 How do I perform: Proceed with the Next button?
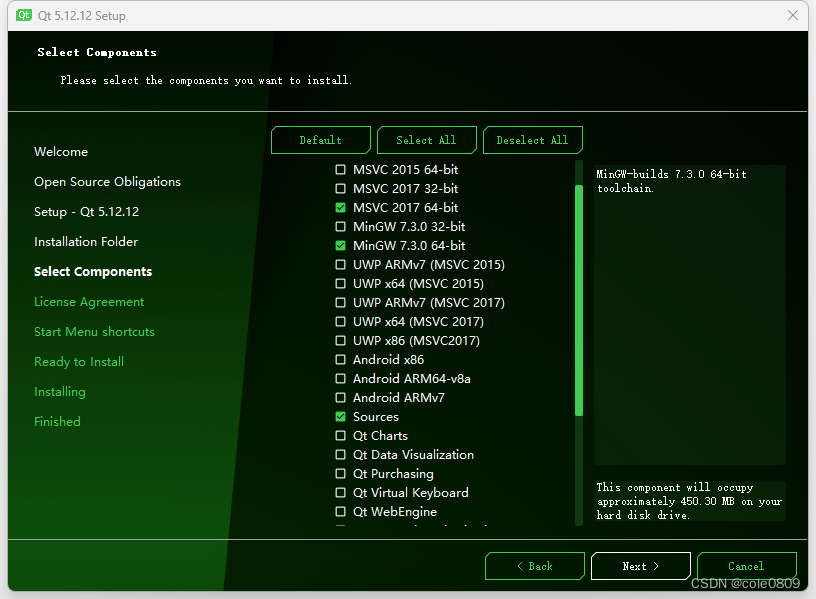click(640, 566)
